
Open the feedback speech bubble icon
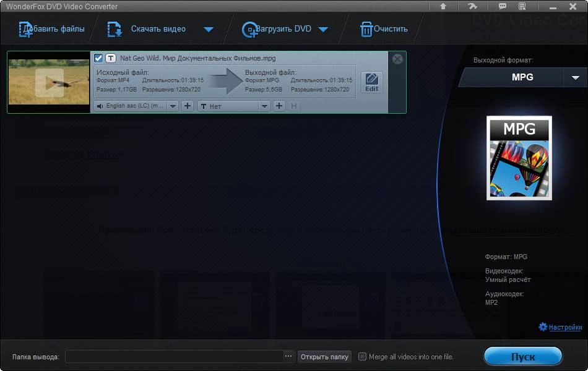coord(502,6)
